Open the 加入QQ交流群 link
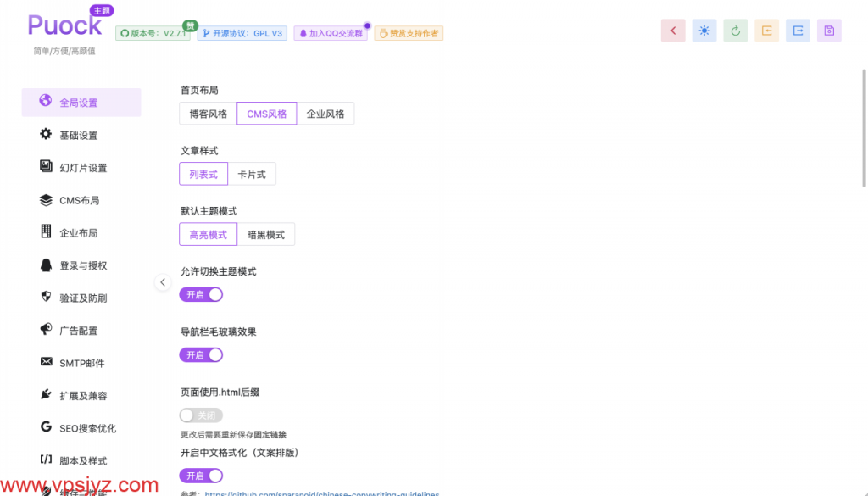868x496 pixels. [331, 34]
